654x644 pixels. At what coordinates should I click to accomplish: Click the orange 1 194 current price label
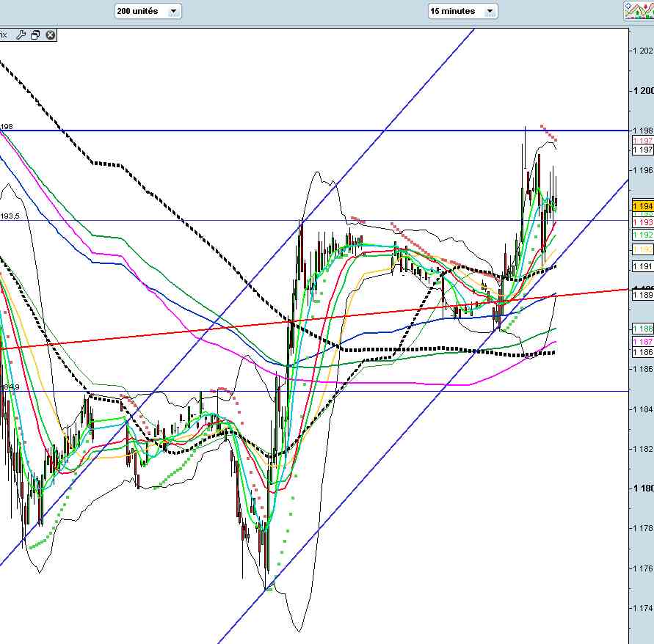[643, 206]
